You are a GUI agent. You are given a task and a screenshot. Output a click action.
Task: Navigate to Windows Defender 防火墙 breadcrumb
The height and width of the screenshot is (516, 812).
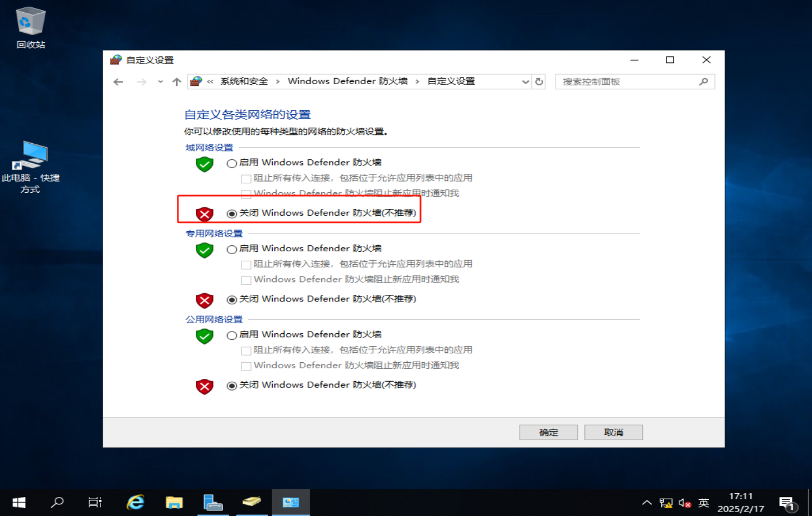[347, 81]
